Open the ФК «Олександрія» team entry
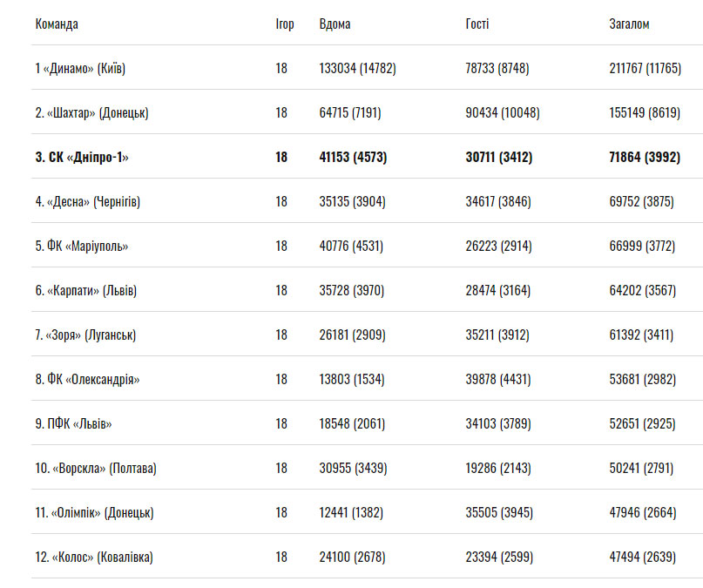The width and height of the screenshot is (703, 588). pos(87,379)
